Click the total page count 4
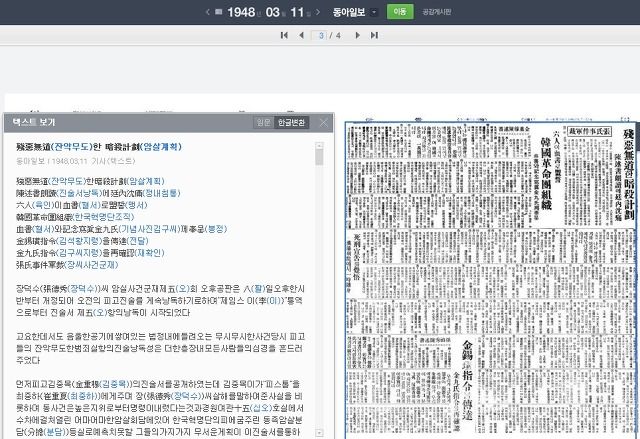Viewport: 640px width, 439px height. click(x=338, y=35)
